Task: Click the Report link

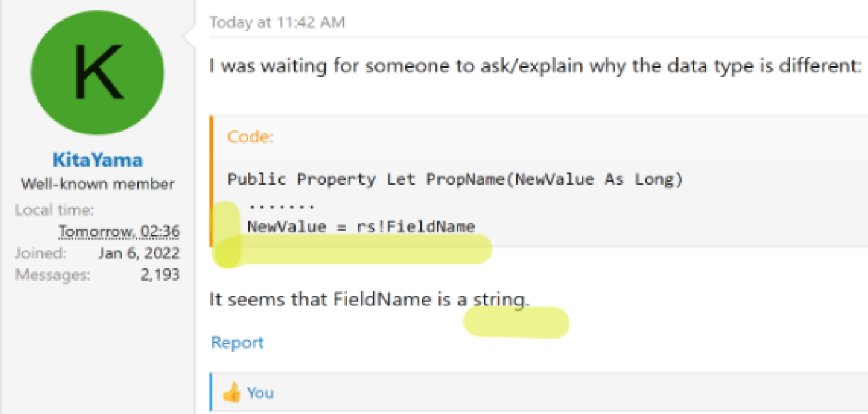Action: click(x=237, y=343)
